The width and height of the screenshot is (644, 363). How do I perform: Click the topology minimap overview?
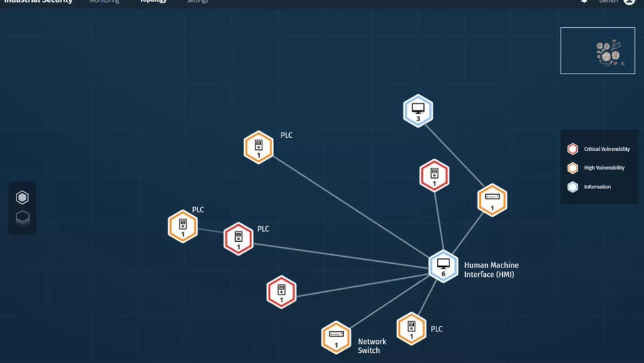[x=598, y=50]
